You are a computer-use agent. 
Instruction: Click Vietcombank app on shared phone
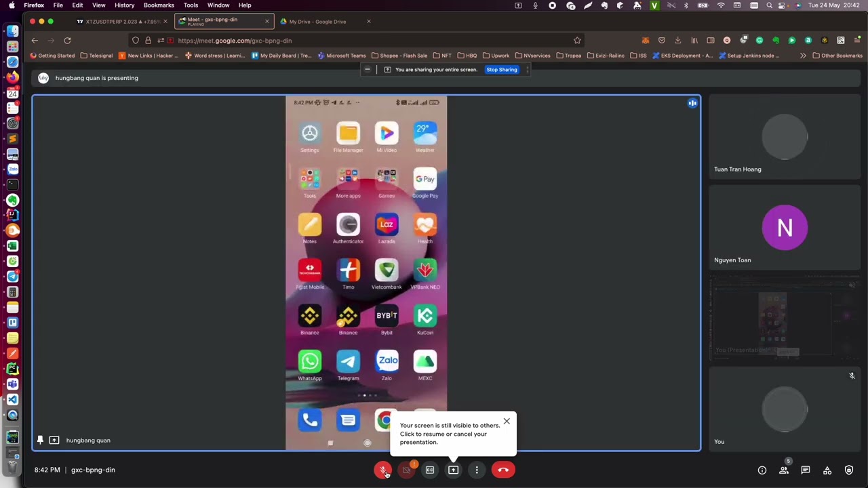point(387,274)
